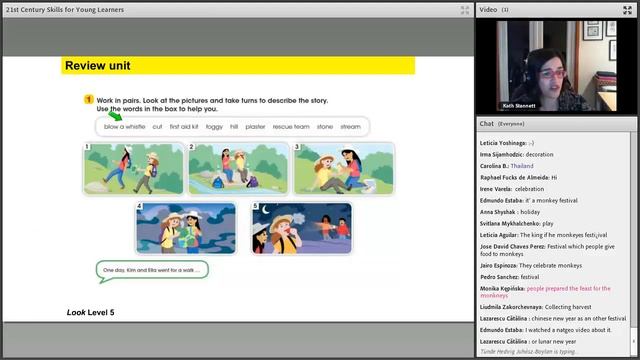The image size is (640, 360).
Task: Click Raphael Fucks de Almeida's 'Hi' message
Action: (518, 178)
